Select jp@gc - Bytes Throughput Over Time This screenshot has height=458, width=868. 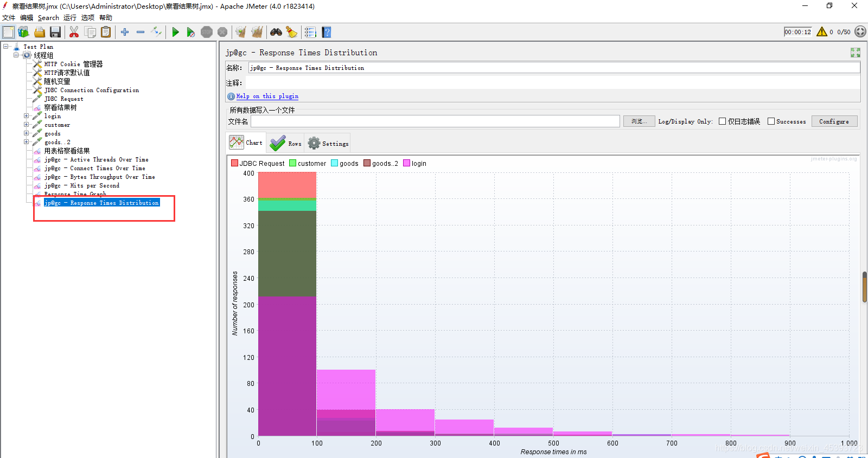pos(99,177)
